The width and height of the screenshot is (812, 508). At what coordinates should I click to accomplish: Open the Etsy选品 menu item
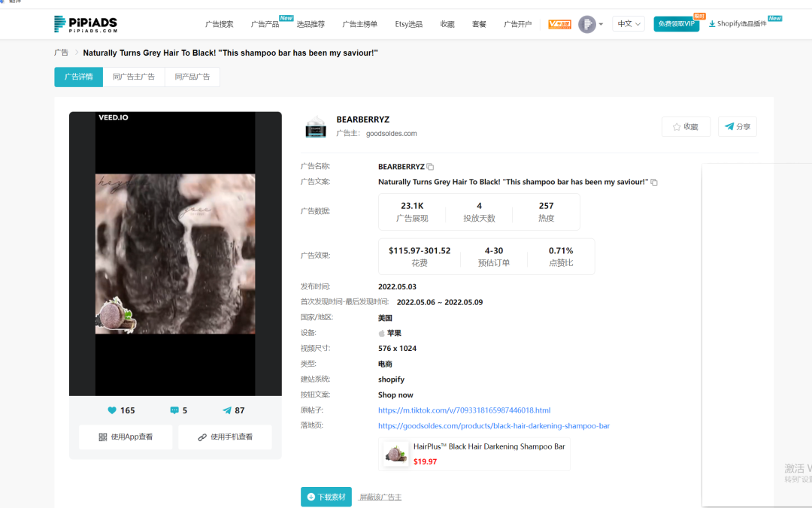coord(408,24)
